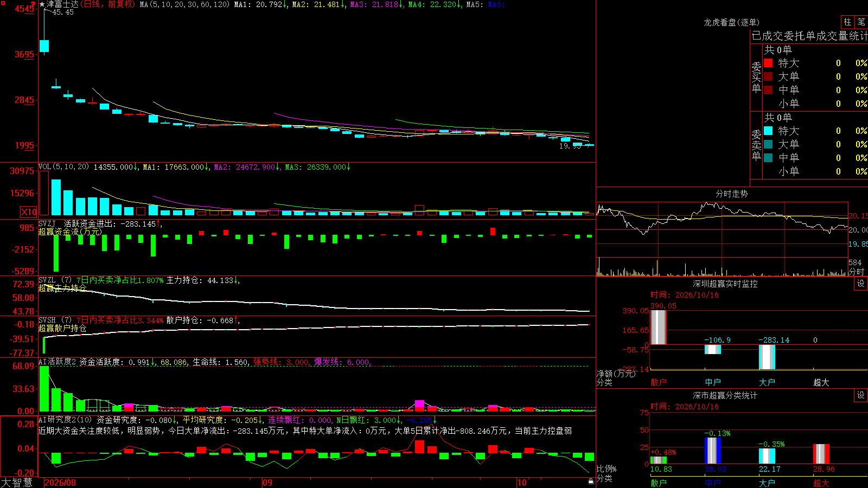Click the 龙虎看盘(逐单) panel title
This screenshot has width=868, height=488.
click(732, 22)
